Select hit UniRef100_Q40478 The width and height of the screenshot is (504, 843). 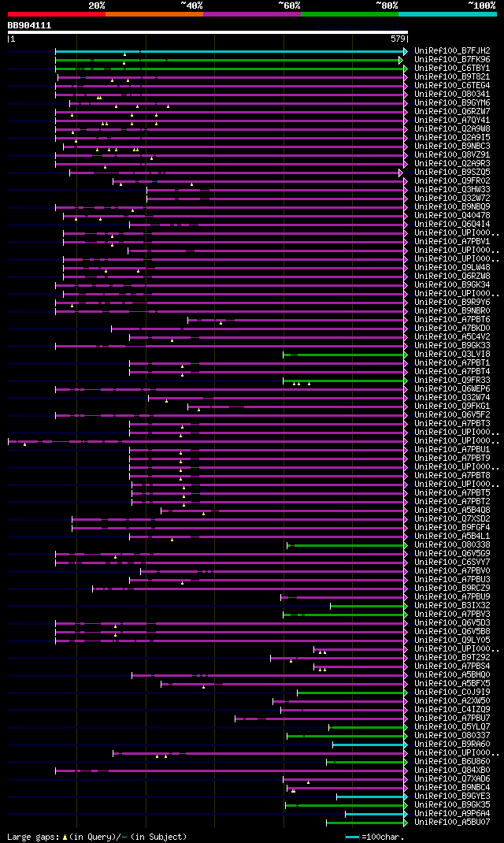point(452,216)
